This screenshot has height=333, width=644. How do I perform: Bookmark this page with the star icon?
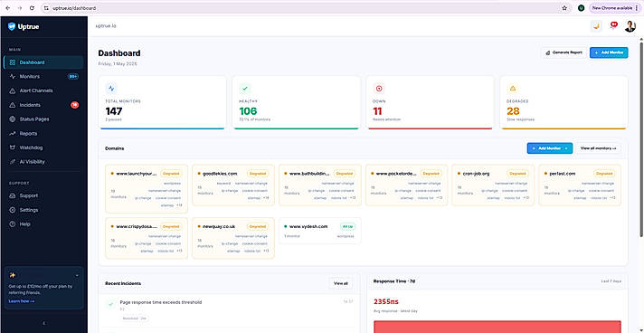tap(564, 8)
